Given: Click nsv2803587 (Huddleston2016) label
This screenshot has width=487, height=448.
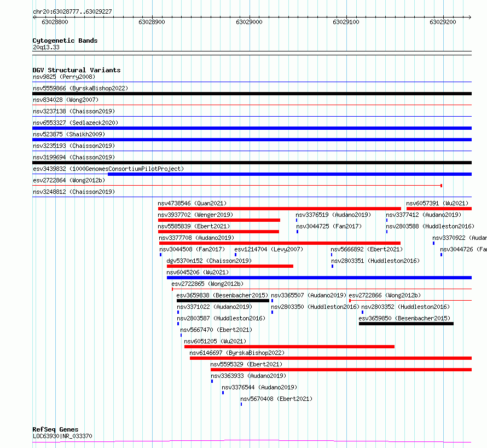Looking at the screenshot, I should click(x=221, y=318).
